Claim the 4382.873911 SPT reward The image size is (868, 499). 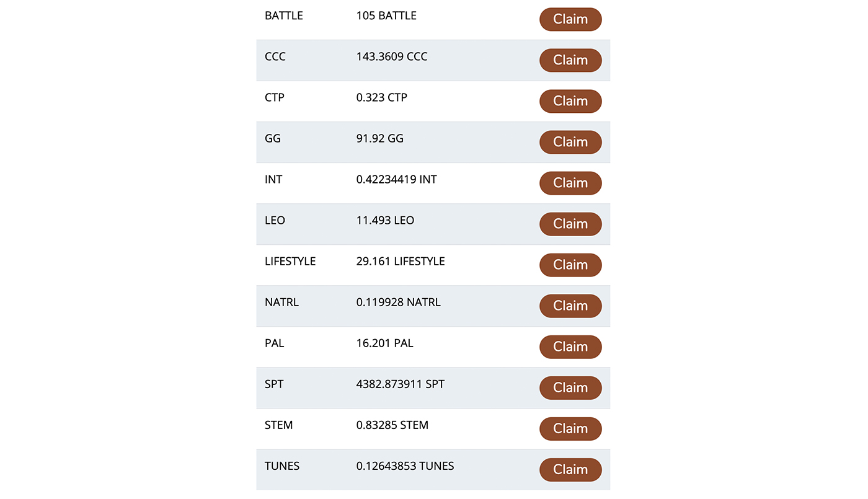tap(570, 387)
